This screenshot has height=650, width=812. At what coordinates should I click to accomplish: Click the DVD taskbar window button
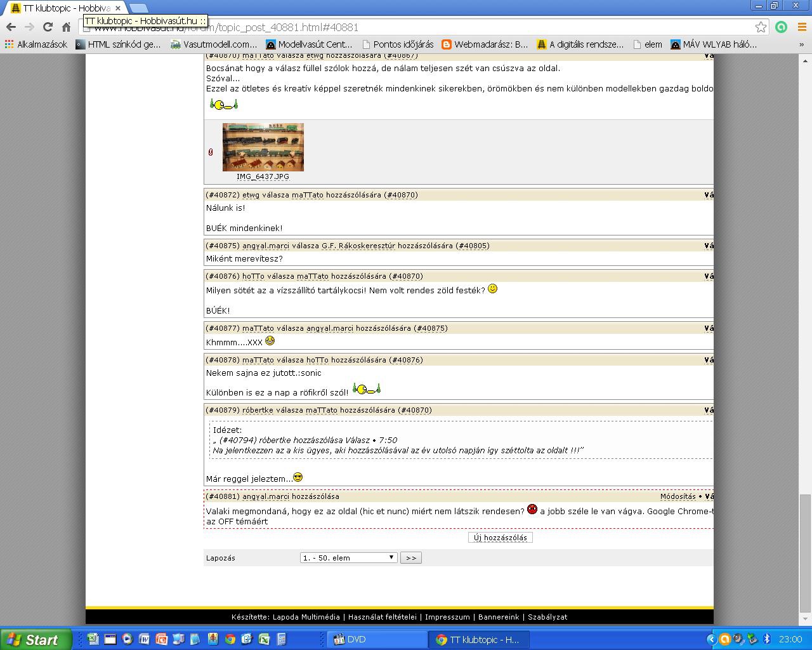pos(374,639)
